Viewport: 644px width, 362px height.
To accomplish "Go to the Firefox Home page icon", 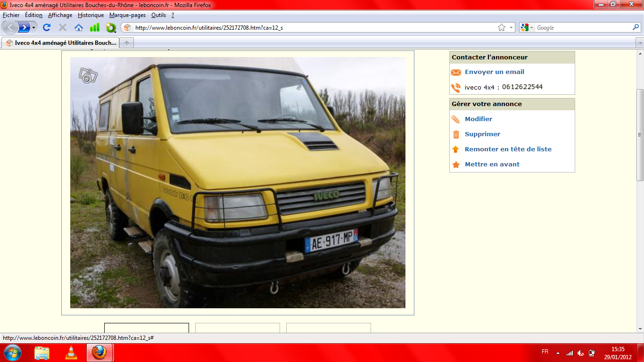I will pos(79,28).
